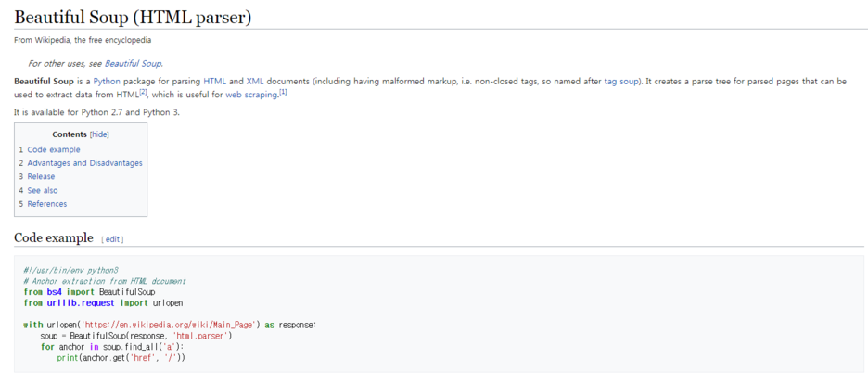Click the 'from bs4 import BeautifulSoup' line

click(89, 291)
